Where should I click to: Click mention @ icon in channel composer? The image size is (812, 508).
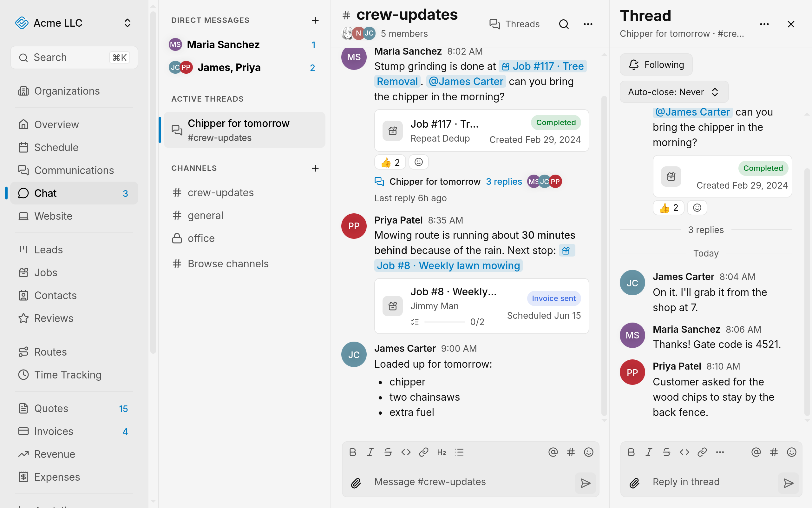tap(553, 452)
